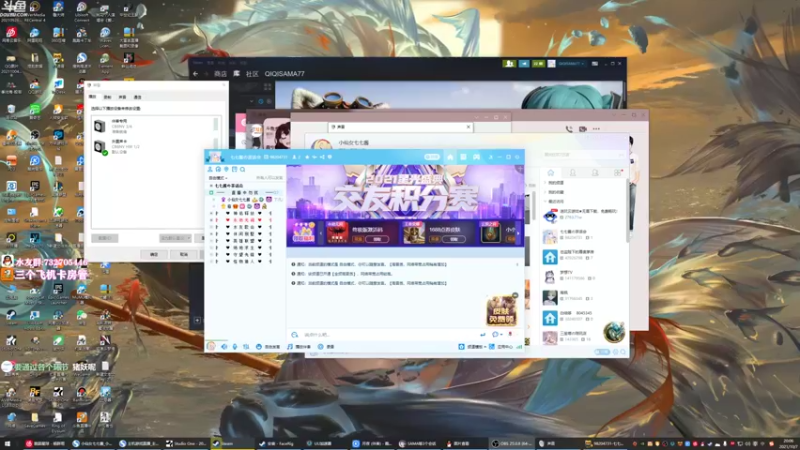Click the channel avatar in YY title bar
The height and width of the screenshot is (450, 800).
tap(215, 157)
